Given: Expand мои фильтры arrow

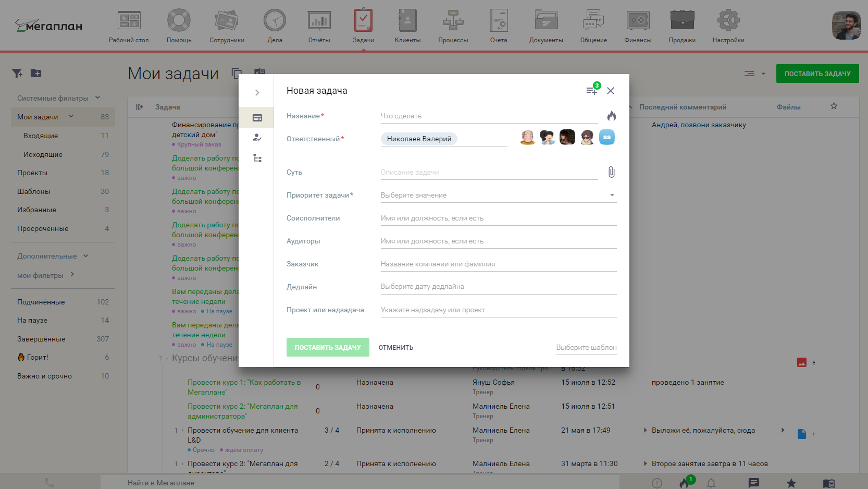Looking at the screenshot, I should click(72, 274).
